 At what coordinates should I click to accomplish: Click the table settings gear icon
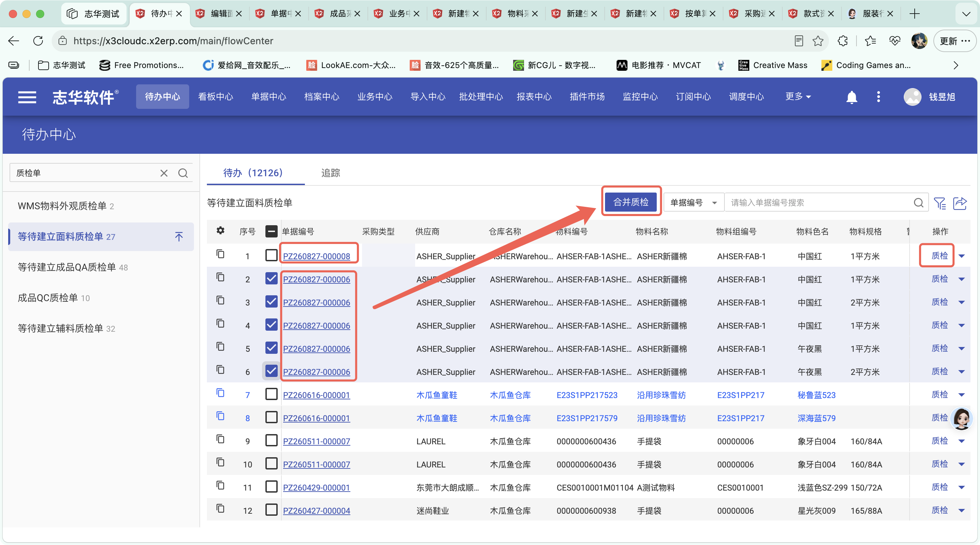[x=220, y=230]
